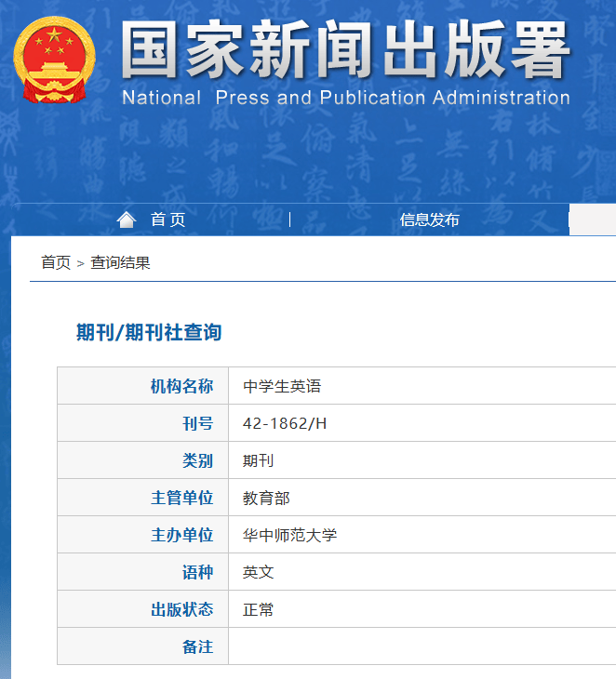
Task: Select the 机构名称 label cell
Action: 143,386
